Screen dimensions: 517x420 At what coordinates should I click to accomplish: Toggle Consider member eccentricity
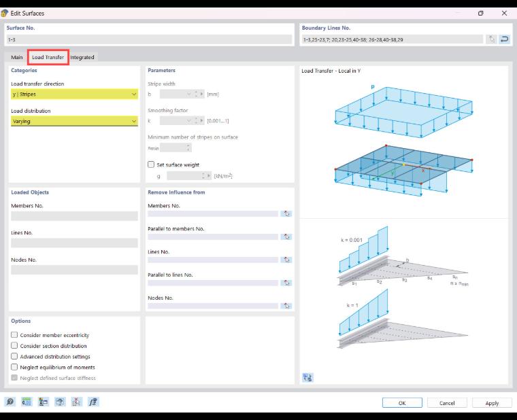[x=14, y=334]
